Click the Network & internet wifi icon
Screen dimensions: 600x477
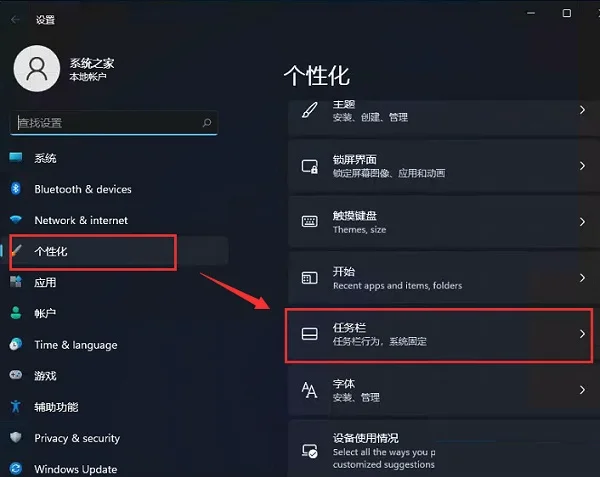point(16,220)
